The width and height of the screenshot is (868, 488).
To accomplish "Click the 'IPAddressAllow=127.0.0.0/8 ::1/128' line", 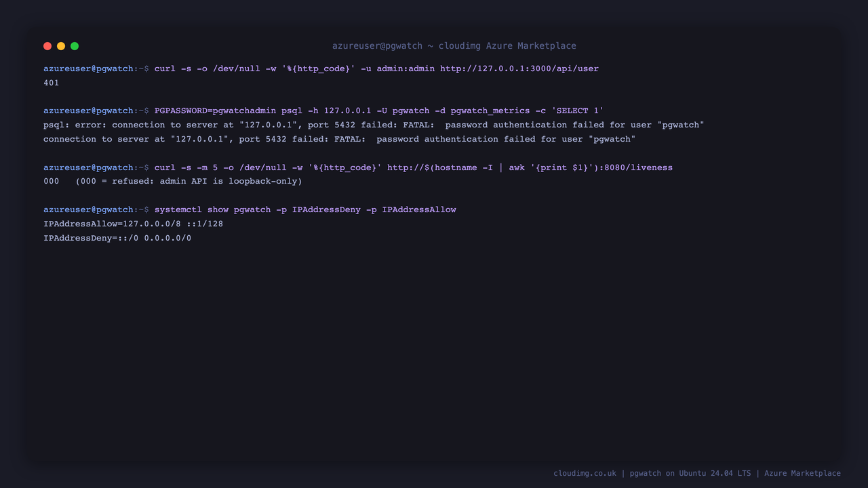I will pyautogui.click(x=133, y=224).
